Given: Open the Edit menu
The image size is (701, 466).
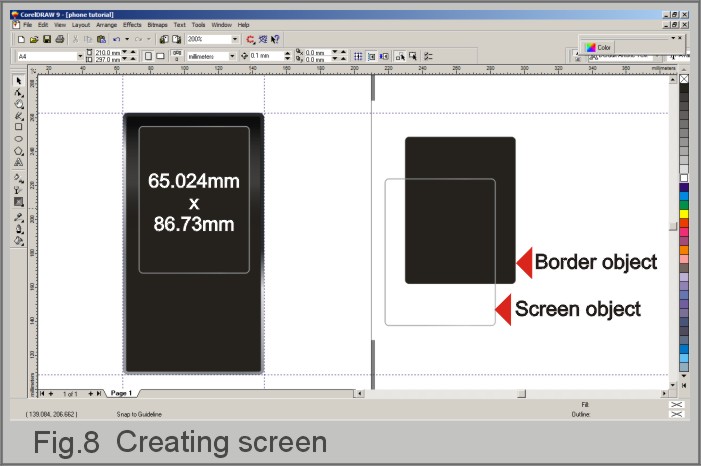Looking at the screenshot, I should click(x=43, y=25).
